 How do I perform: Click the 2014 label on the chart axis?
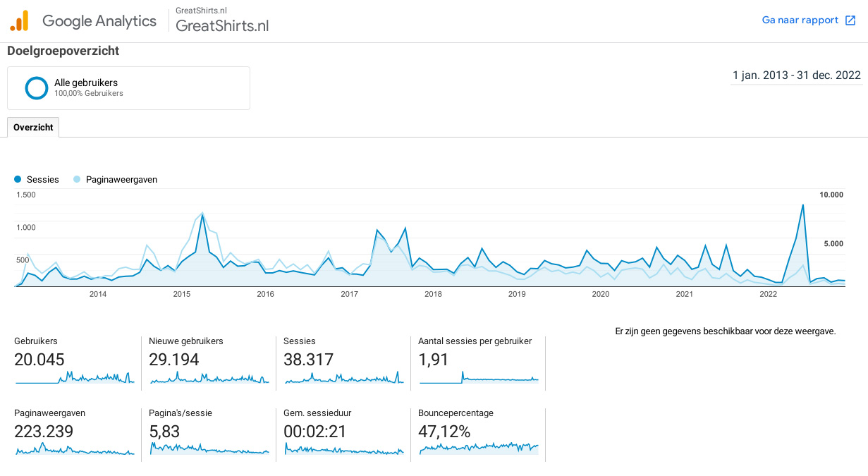98,294
